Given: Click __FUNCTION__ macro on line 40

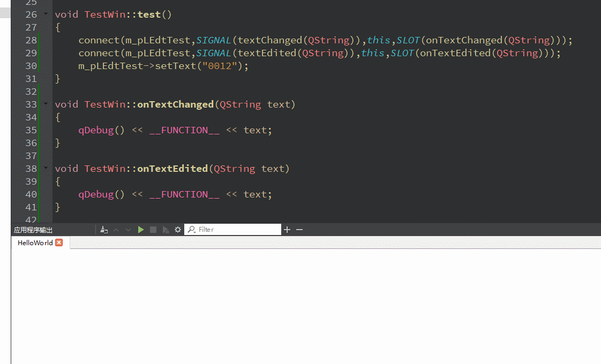Looking at the screenshot, I should pos(184,195).
